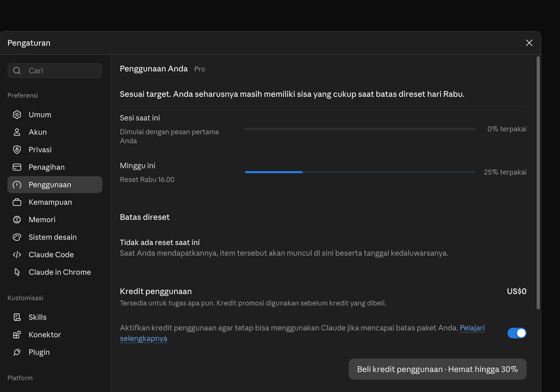The image size is (560, 392).
Task: Click the Platform section label
Action: point(20,378)
